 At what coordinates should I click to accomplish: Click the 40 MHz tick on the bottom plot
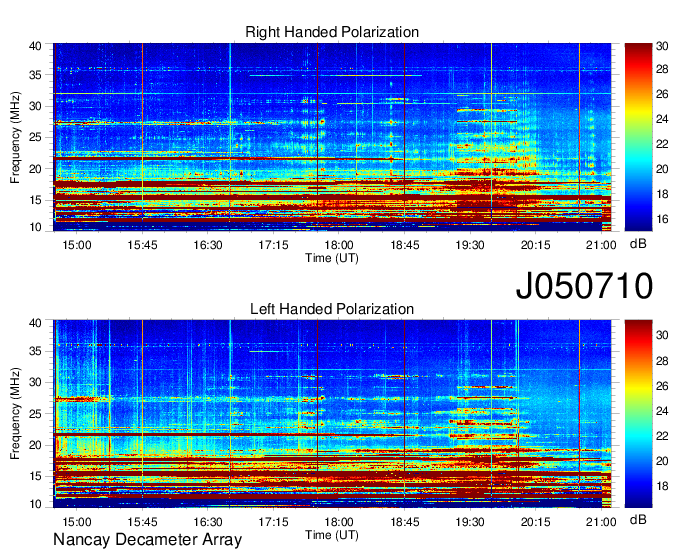35,323
